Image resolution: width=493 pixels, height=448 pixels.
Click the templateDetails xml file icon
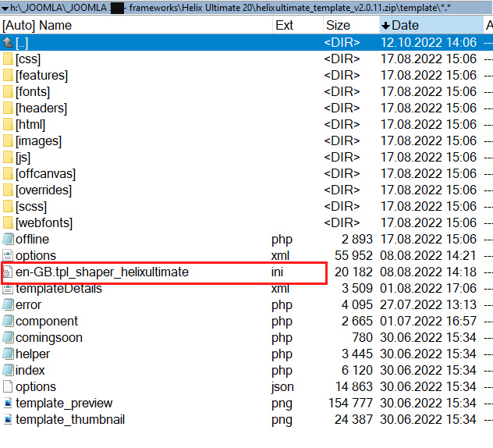tap(8, 289)
